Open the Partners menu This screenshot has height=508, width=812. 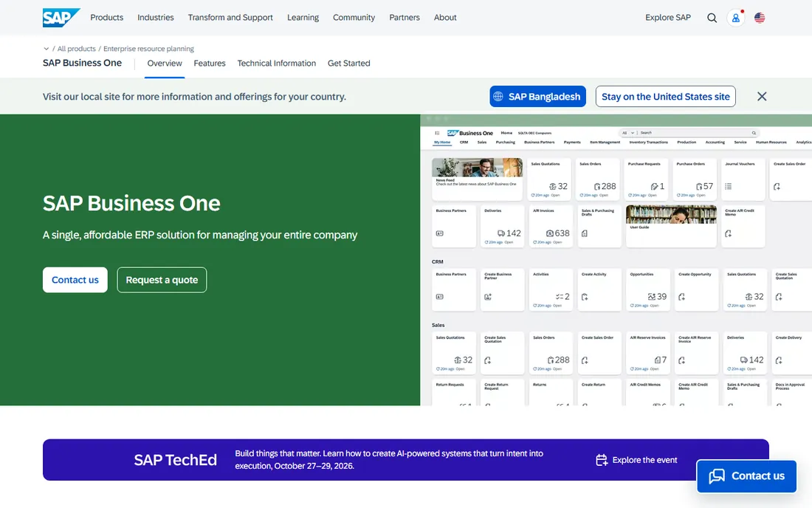tap(405, 18)
